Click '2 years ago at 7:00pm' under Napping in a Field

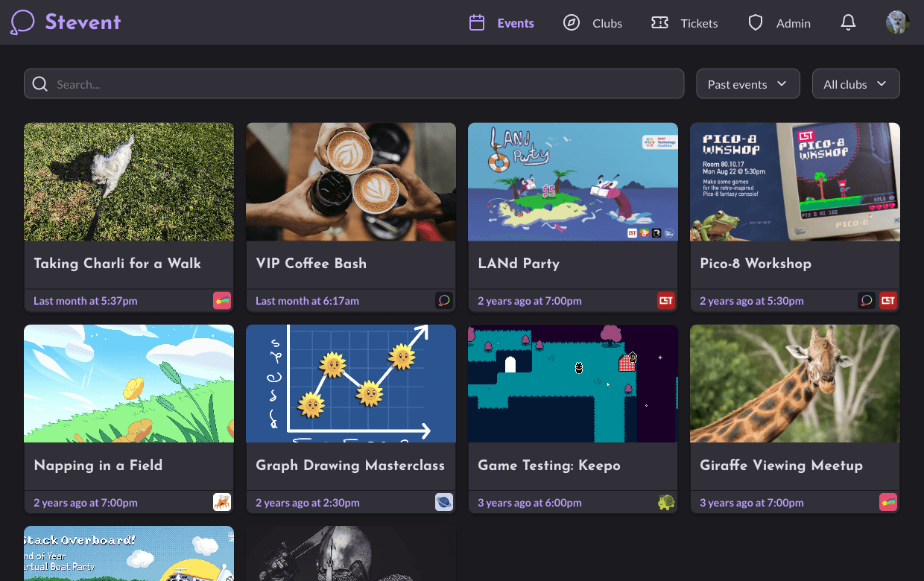[x=86, y=503]
